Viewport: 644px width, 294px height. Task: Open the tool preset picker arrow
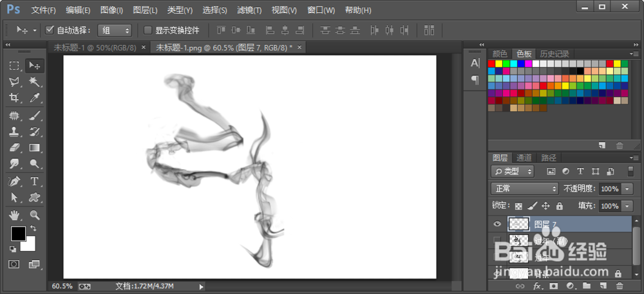pyautogui.click(x=35, y=30)
